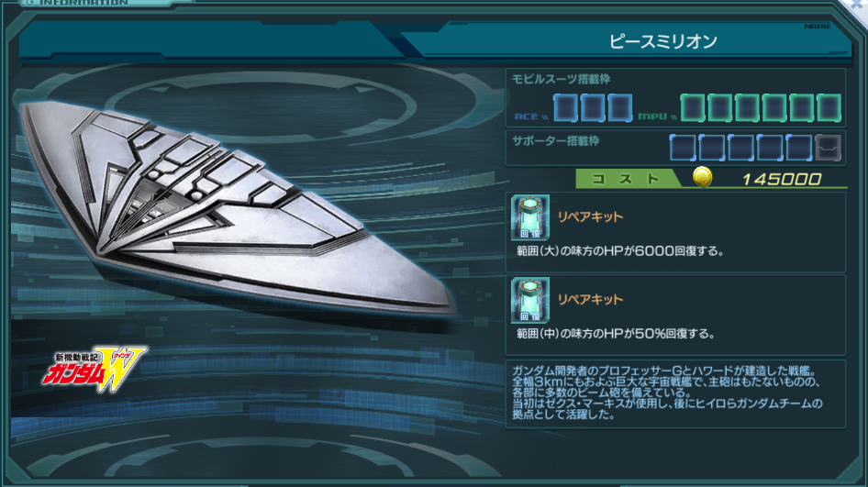Select the リペアキット 50% HP skill row
This screenshot has height=487, width=868.
675,315
